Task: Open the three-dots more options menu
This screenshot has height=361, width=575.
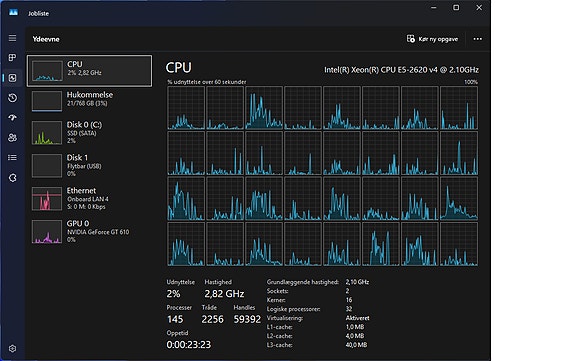Action: pos(477,39)
